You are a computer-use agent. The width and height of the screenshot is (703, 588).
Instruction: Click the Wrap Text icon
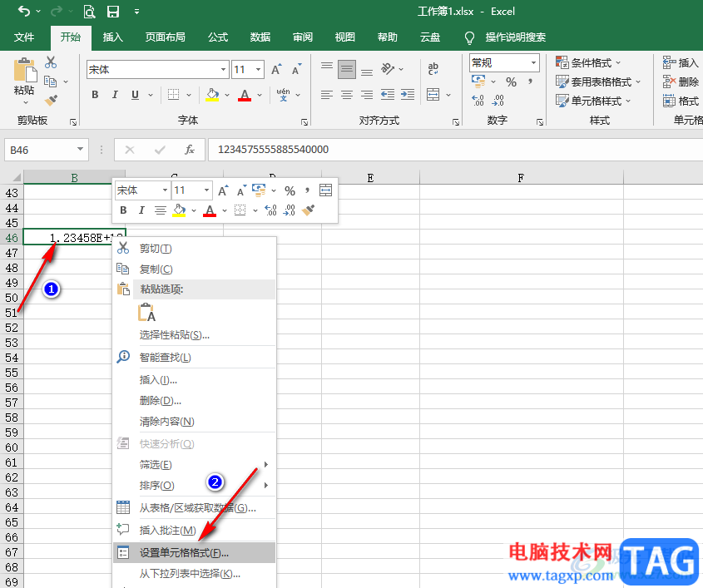[x=433, y=68]
